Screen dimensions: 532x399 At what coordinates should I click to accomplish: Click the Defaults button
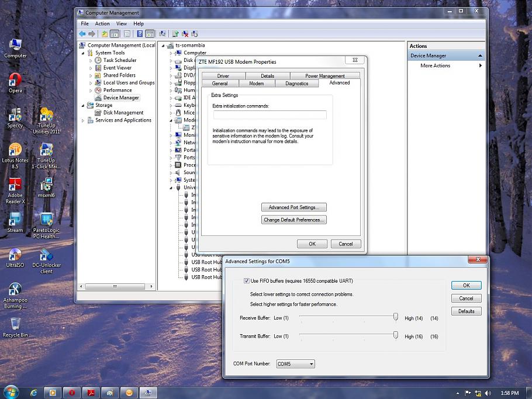click(466, 311)
